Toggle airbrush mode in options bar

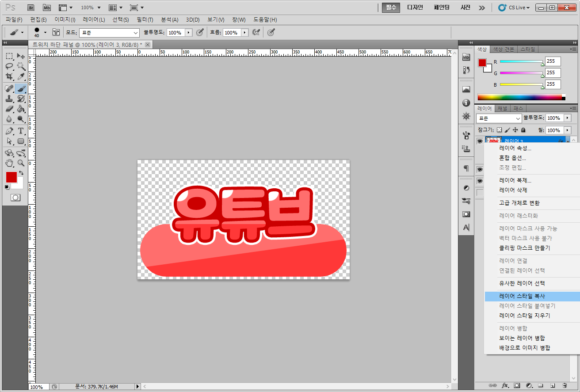pyautogui.click(x=256, y=32)
